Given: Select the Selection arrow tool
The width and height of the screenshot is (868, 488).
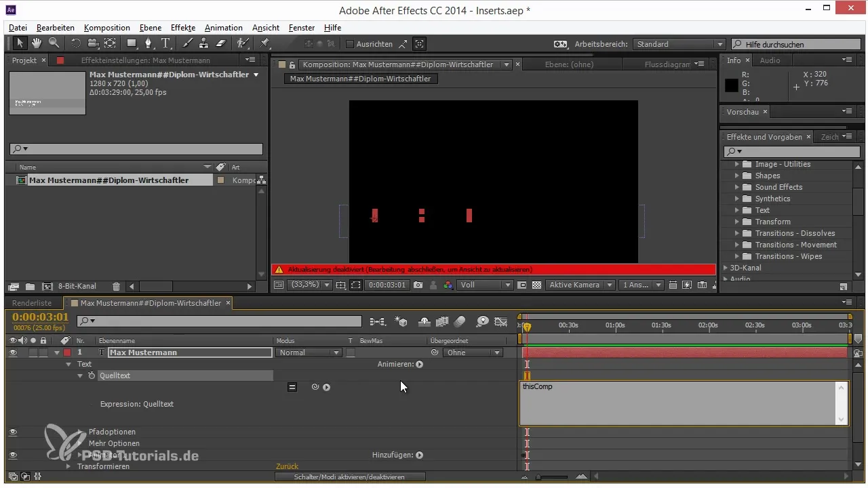Looking at the screenshot, I should [x=20, y=43].
